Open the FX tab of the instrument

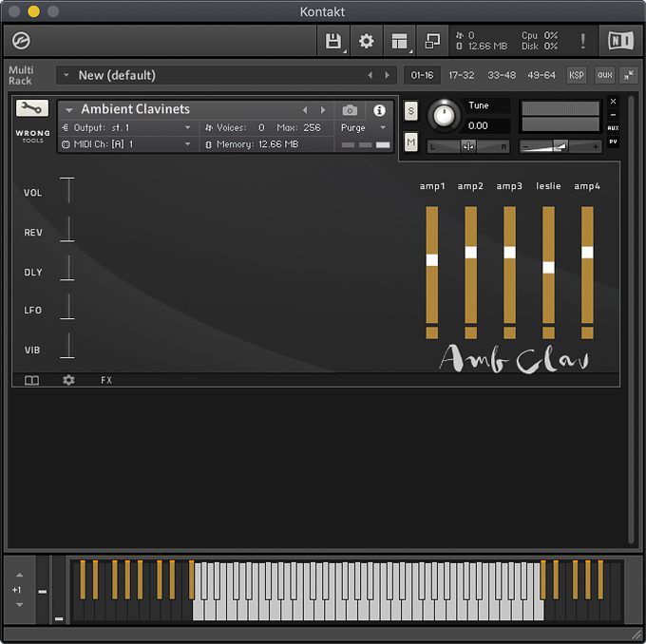tap(106, 380)
